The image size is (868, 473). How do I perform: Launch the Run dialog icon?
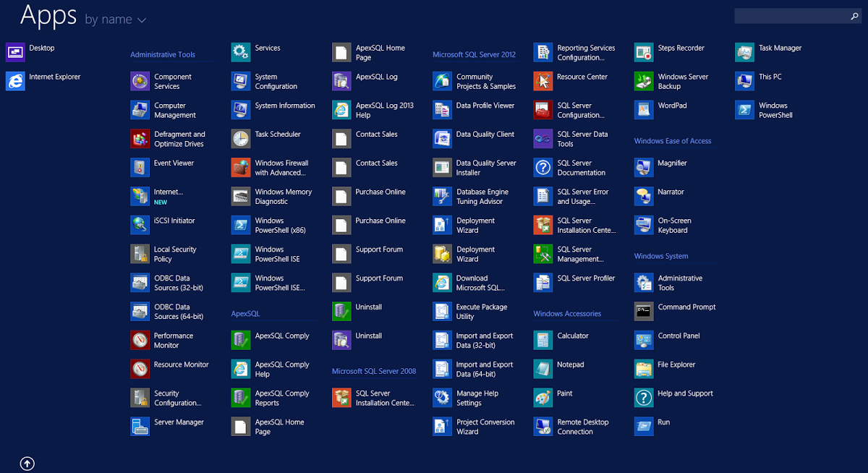click(x=644, y=427)
